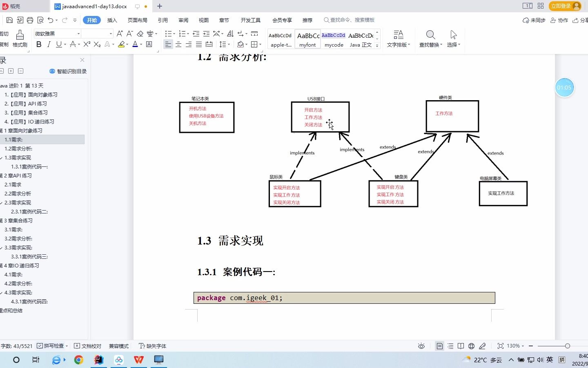The width and height of the screenshot is (588, 368).
Task: Toggle page view layout in status bar
Action: pos(439,346)
